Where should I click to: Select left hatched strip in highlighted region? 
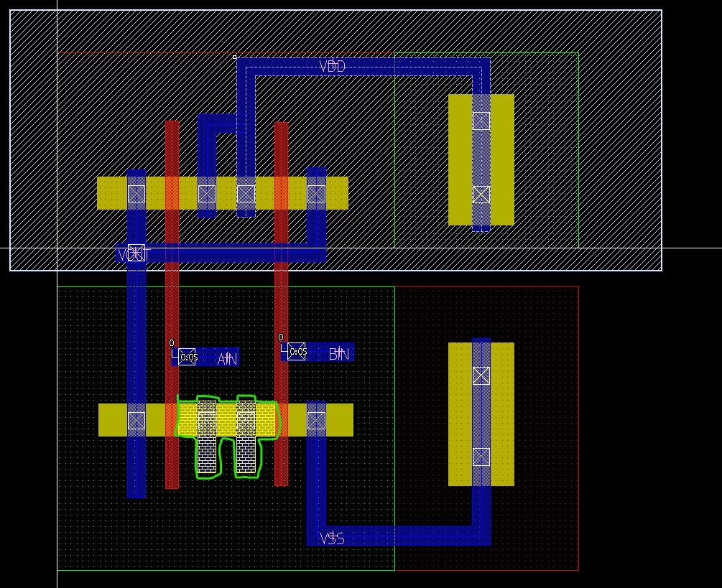[x=207, y=437]
